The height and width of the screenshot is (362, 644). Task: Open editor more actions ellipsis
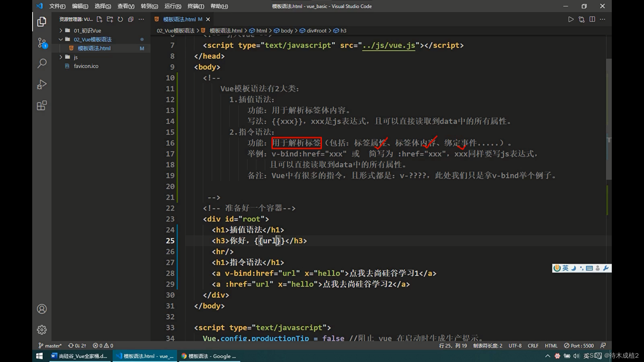click(x=603, y=19)
